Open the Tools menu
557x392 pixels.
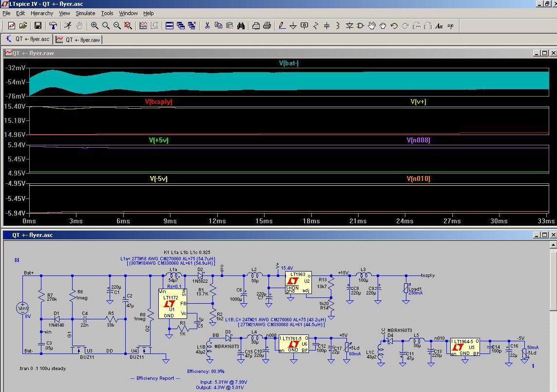[107, 13]
